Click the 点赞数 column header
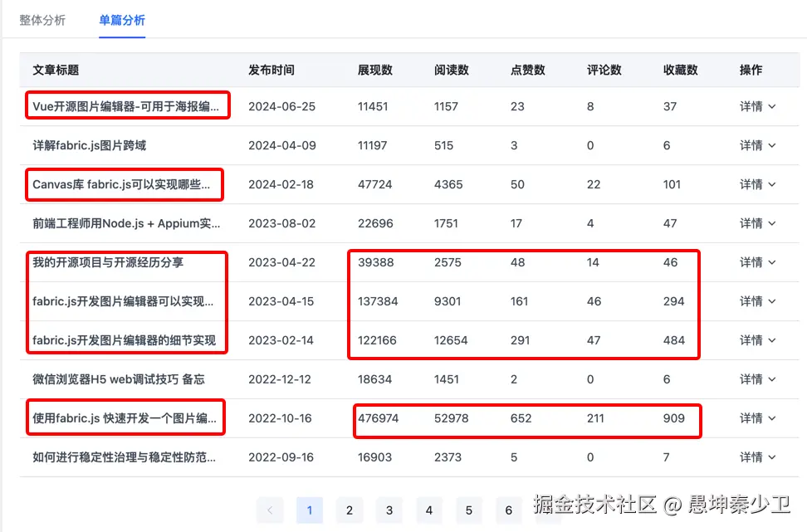The height and width of the screenshot is (532, 807). (x=528, y=70)
